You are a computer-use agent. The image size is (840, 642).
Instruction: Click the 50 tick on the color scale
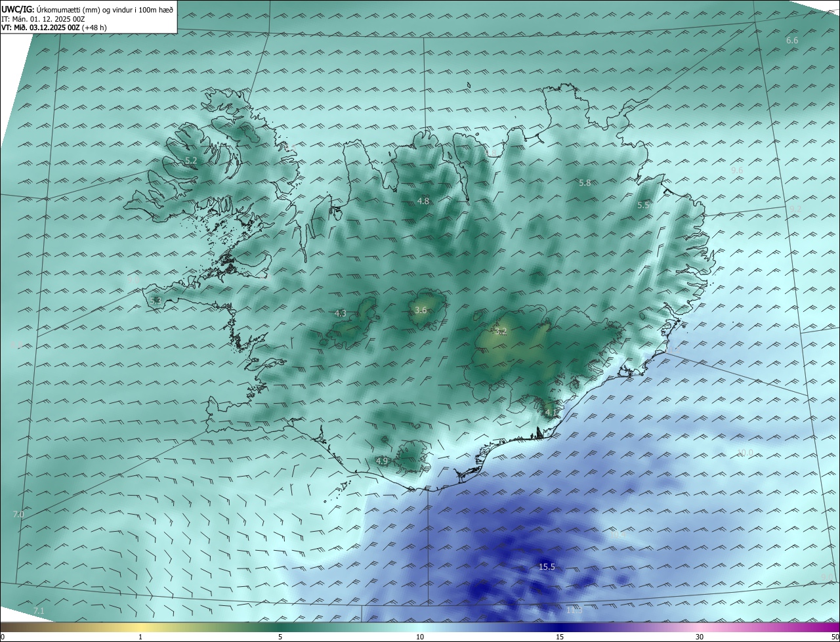click(x=835, y=637)
